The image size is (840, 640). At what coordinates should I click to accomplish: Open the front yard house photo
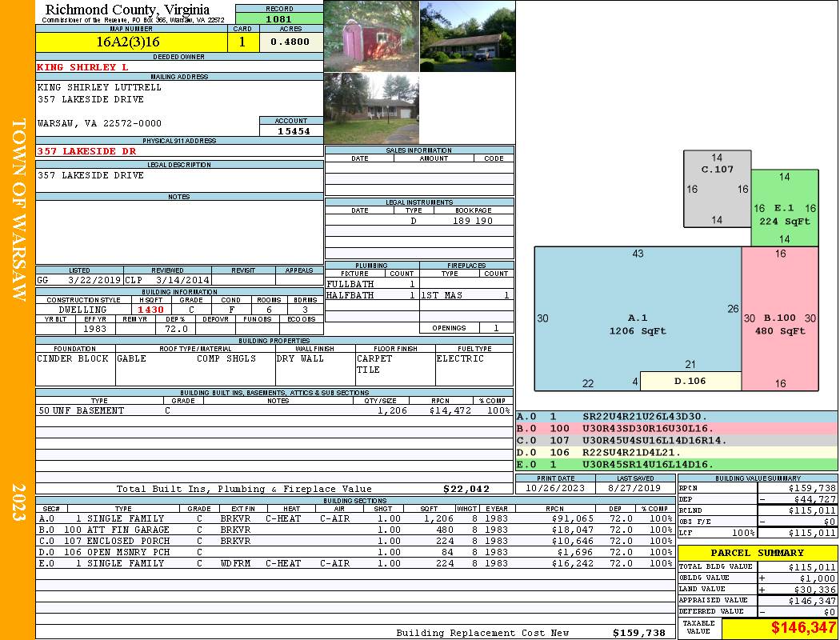coord(371,108)
